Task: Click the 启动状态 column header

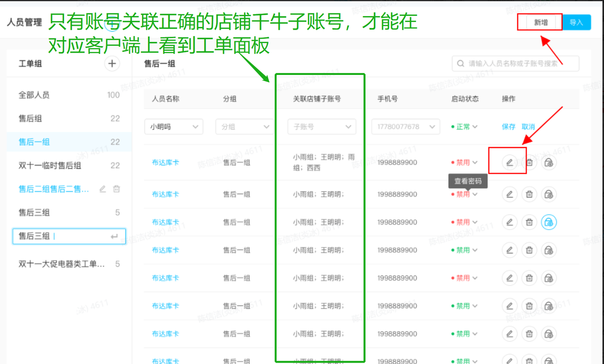Action: point(465,99)
